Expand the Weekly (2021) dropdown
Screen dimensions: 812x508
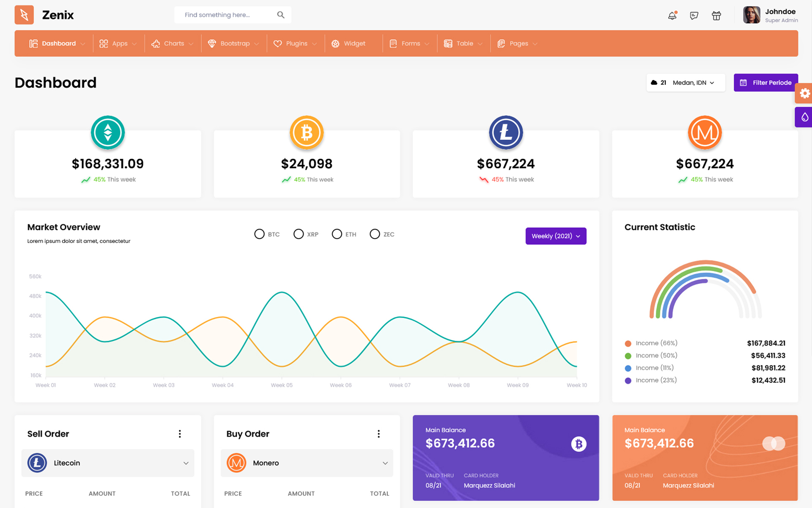click(x=556, y=236)
